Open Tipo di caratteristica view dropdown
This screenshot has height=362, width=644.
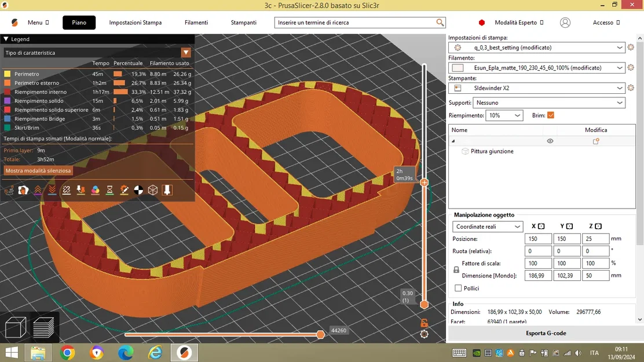pos(186,53)
